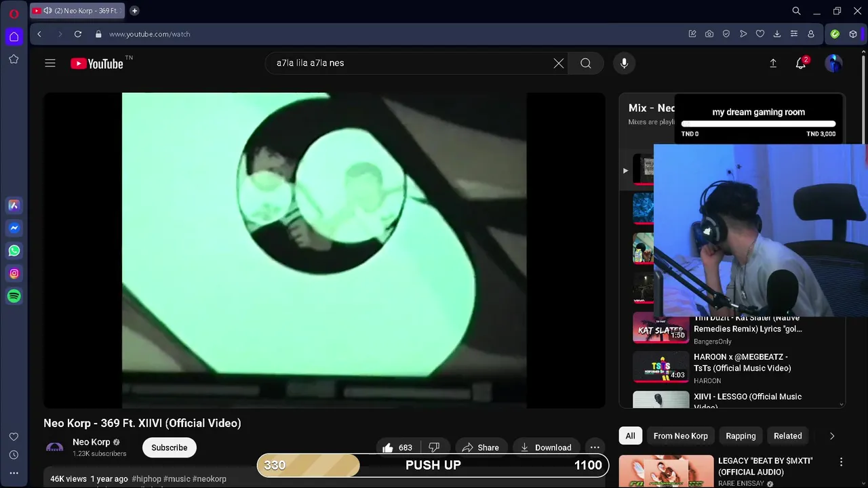Image resolution: width=868 pixels, height=488 pixels.
Task: Select the All filter chip
Action: click(x=631, y=436)
